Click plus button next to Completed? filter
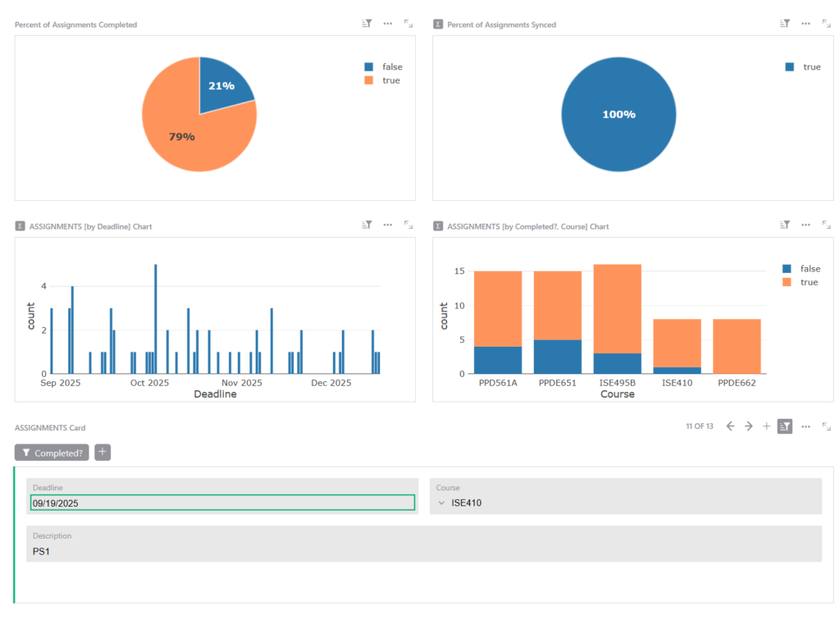Screen dimensions: 840x619 point(103,453)
